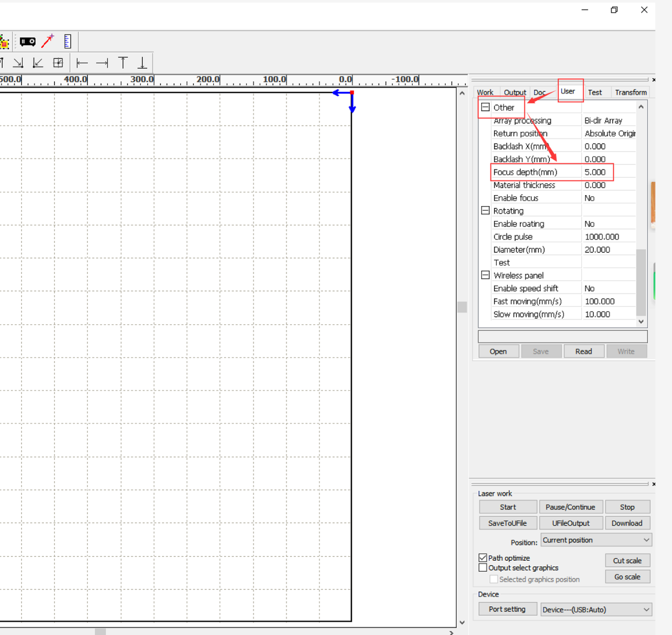Viewport: 672px width, 635px height.
Task: Open the Output tab
Action: point(514,92)
